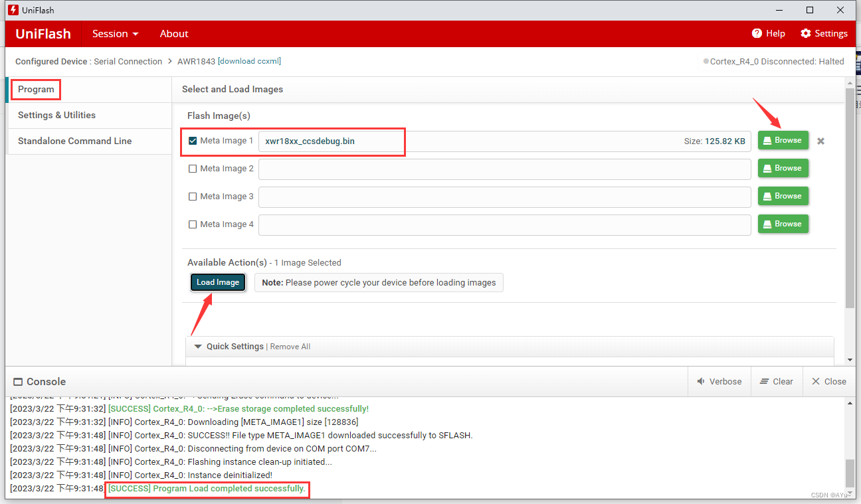Click the Console panel window icon
Viewport: 861px width, 504px height.
pos(18,382)
